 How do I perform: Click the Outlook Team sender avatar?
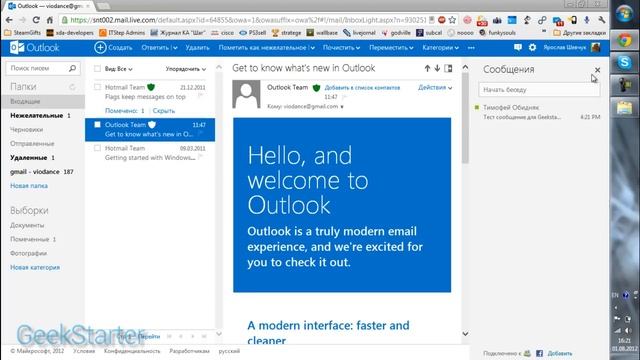point(246,94)
